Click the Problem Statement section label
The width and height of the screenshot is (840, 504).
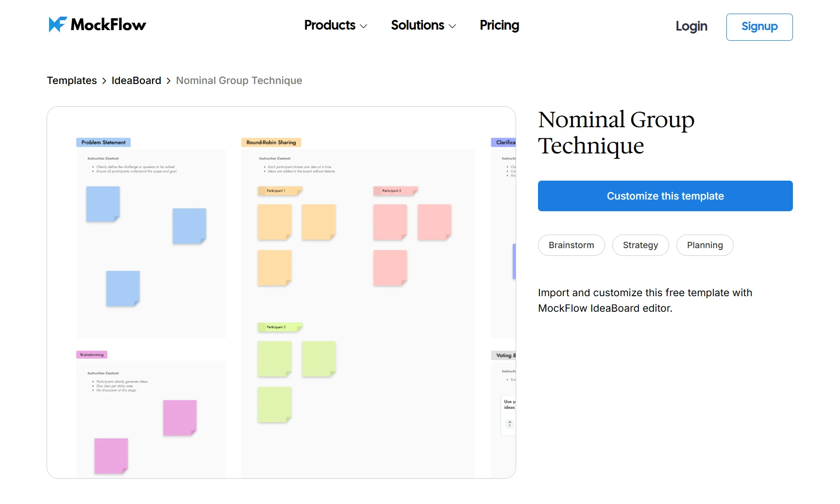(103, 142)
